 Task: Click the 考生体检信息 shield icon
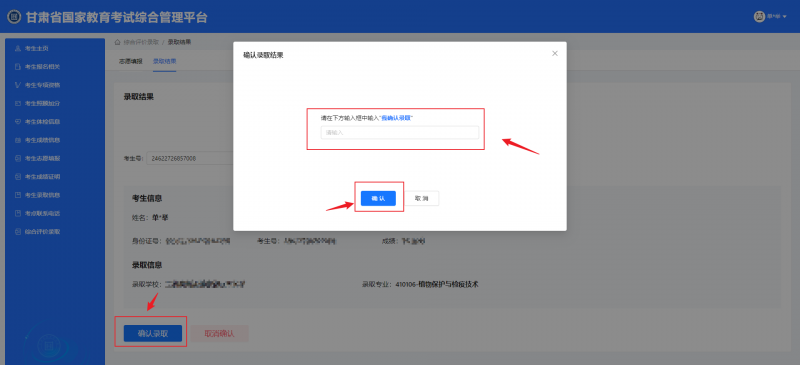coord(18,122)
